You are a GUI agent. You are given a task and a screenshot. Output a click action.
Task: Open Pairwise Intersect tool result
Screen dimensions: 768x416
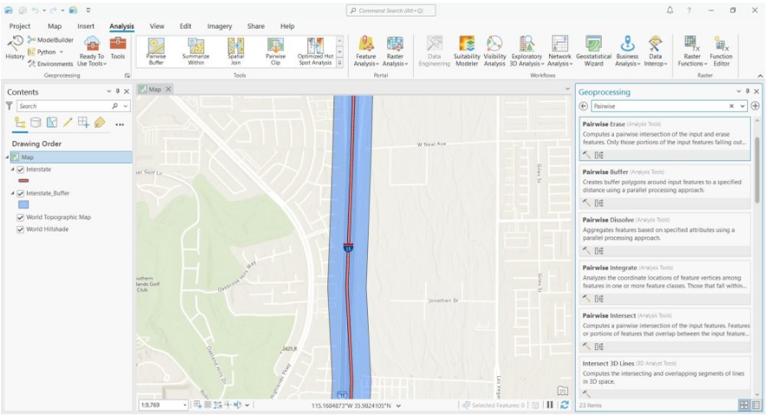[665, 330]
